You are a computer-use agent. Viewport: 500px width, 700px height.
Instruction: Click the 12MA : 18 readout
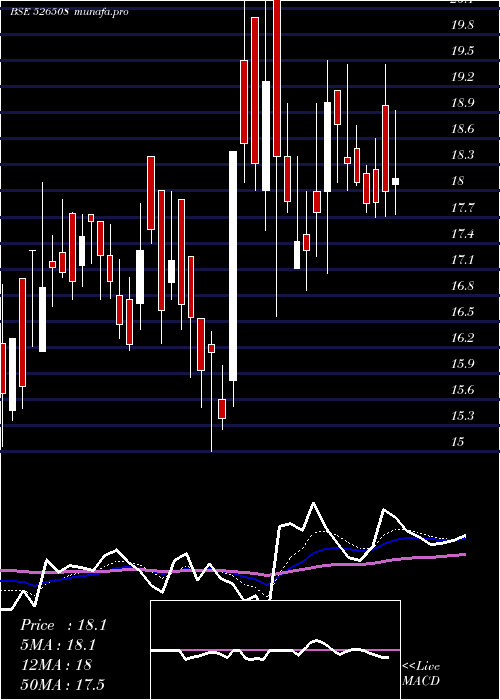(x=56, y=664)
